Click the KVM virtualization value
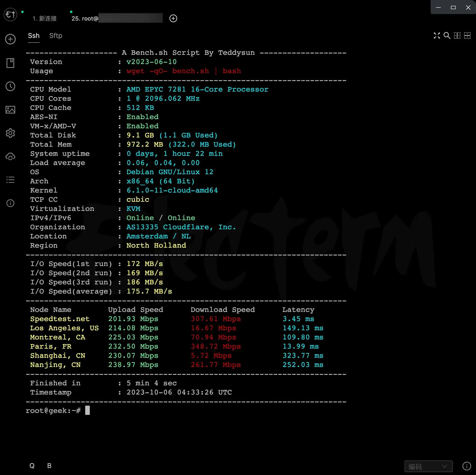The image size is (476, 475). tap(133, 209)
